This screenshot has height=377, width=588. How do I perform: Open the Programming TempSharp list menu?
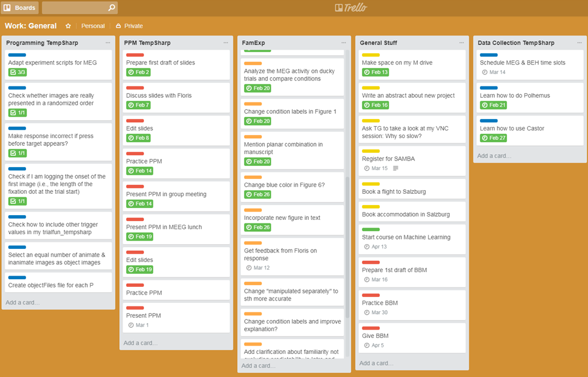(x=108, y=43)
